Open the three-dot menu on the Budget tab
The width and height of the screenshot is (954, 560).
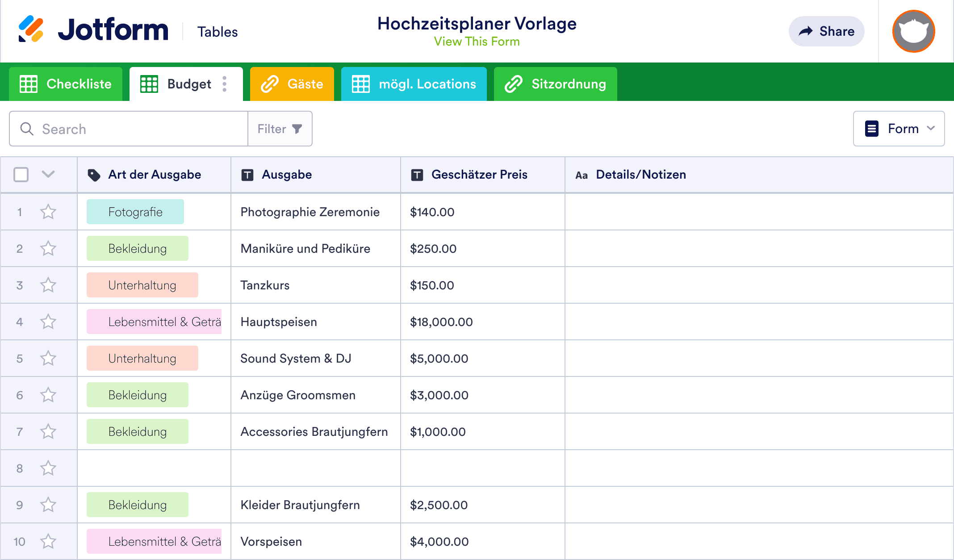(x=224, y=84)
